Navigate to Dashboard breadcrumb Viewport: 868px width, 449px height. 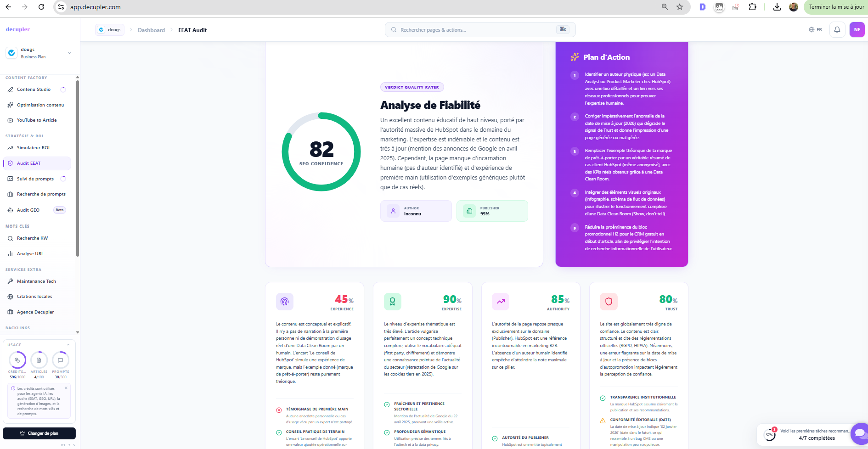[x=151, y=30]
